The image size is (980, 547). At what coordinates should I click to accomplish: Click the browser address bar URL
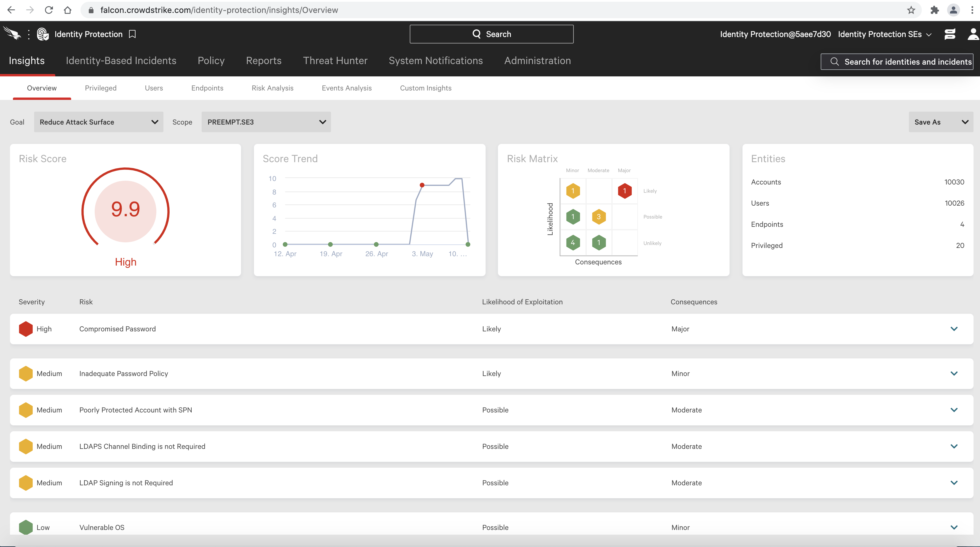click(x=219, y=10)
